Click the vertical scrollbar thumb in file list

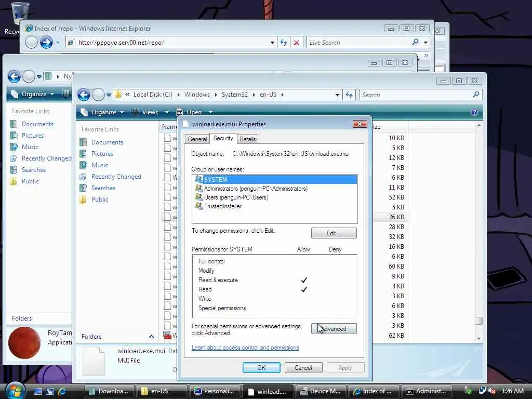478,321
